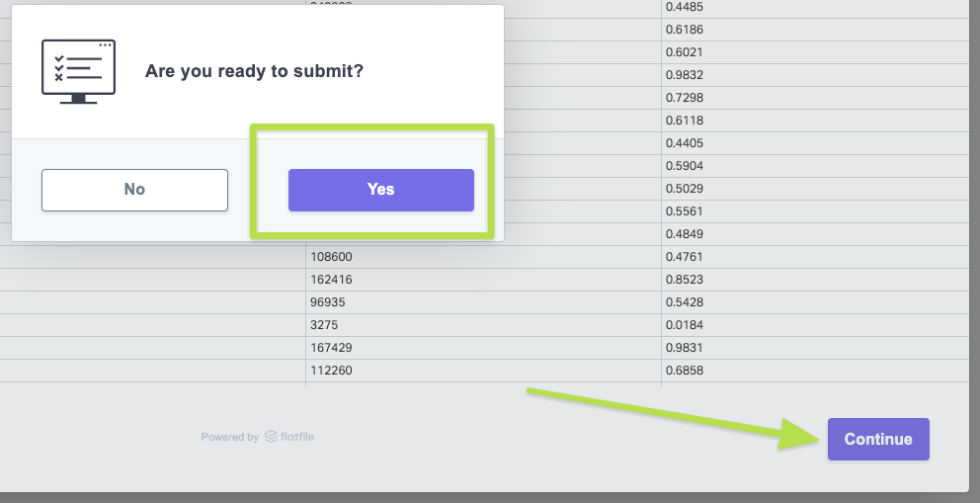Open the Powered by flatfile link
The height and width of the screenshot is (503, 980).
click(257, 437)
